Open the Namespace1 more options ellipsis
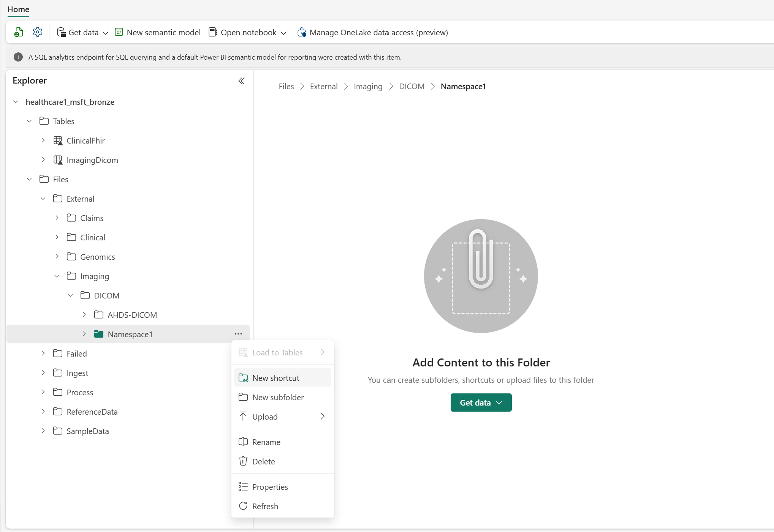Viewport: 774px width, 532px height. click(x=238, y=334)
